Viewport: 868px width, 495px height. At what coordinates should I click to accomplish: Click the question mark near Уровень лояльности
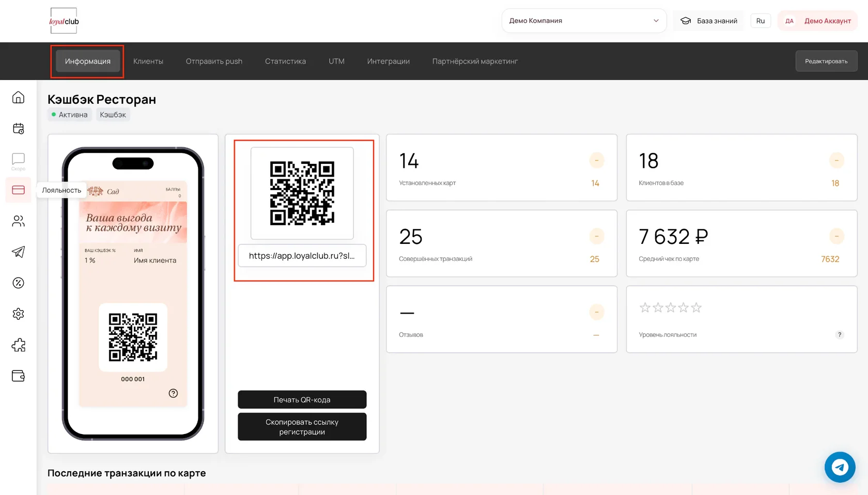840,334
